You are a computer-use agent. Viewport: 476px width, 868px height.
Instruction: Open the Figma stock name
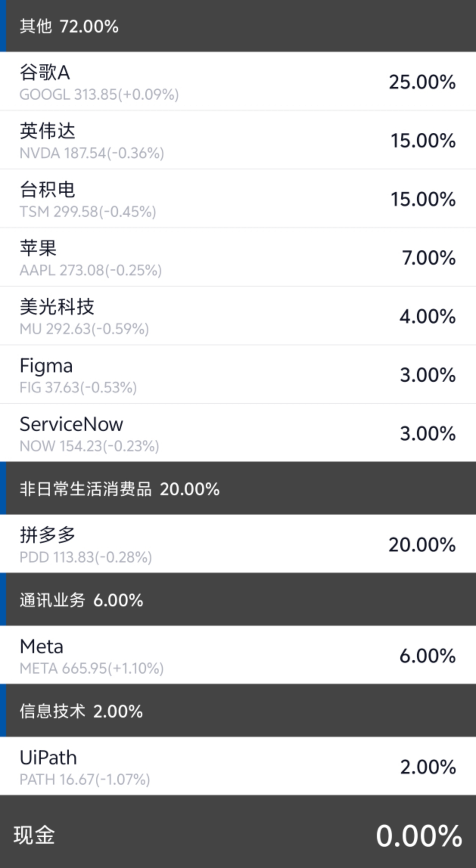pos(46,366)
